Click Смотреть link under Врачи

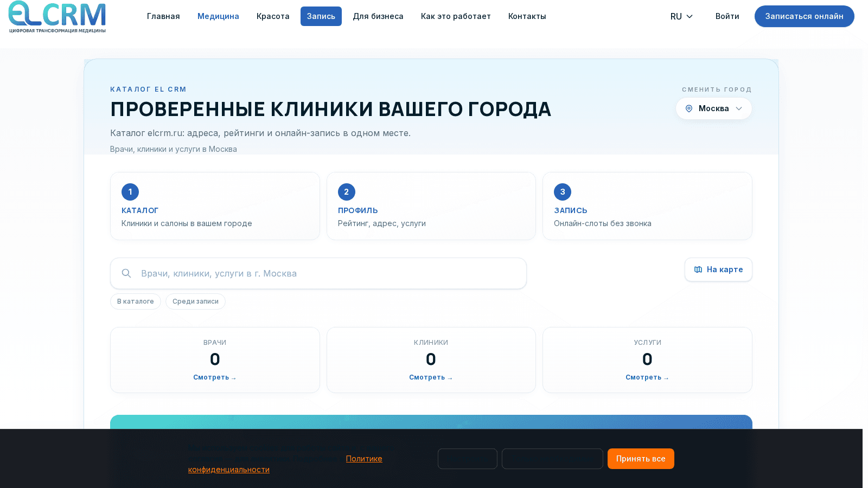[215, 377]
